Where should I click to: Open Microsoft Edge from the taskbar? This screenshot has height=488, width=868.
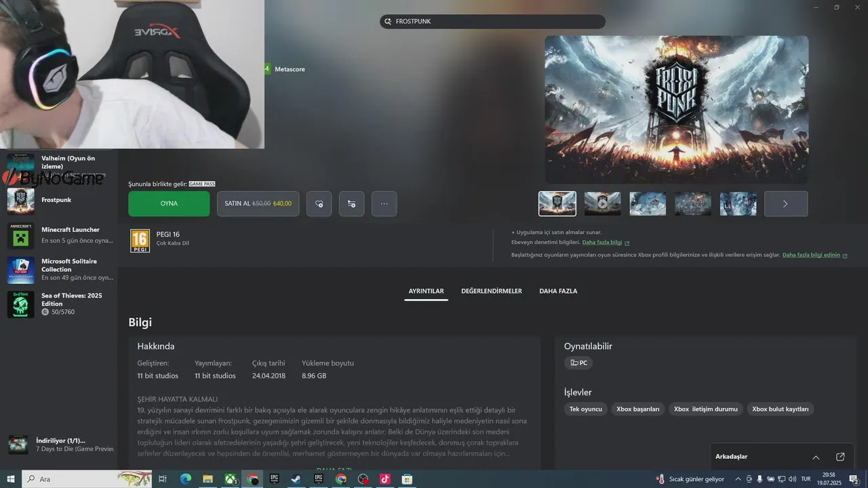tap(185, 479)
